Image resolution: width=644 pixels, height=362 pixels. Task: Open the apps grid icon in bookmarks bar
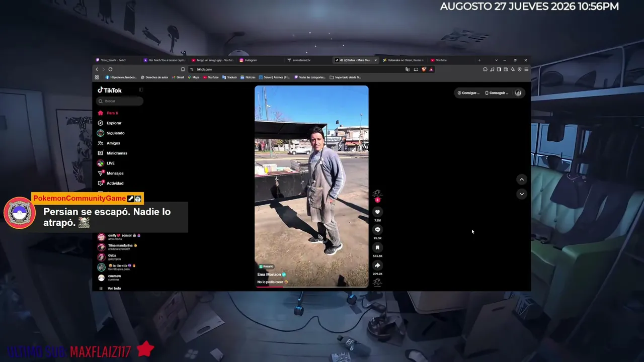click(97, 77)
